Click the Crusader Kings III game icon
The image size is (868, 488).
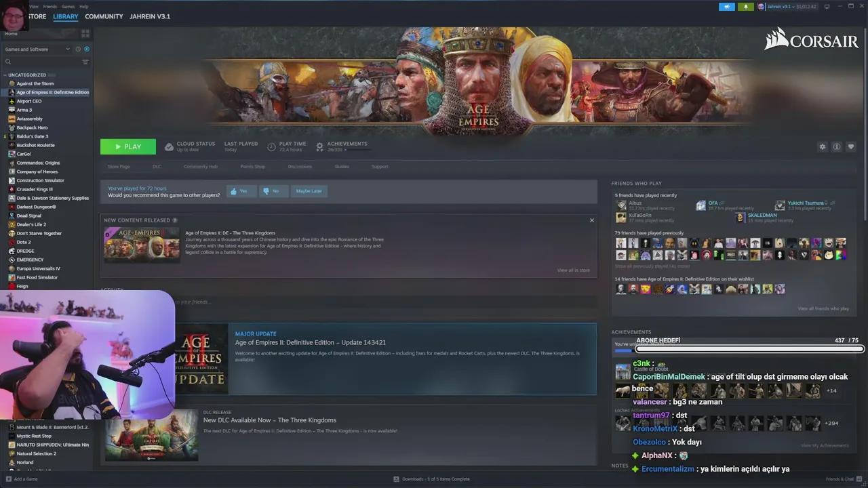pos(12,189)
